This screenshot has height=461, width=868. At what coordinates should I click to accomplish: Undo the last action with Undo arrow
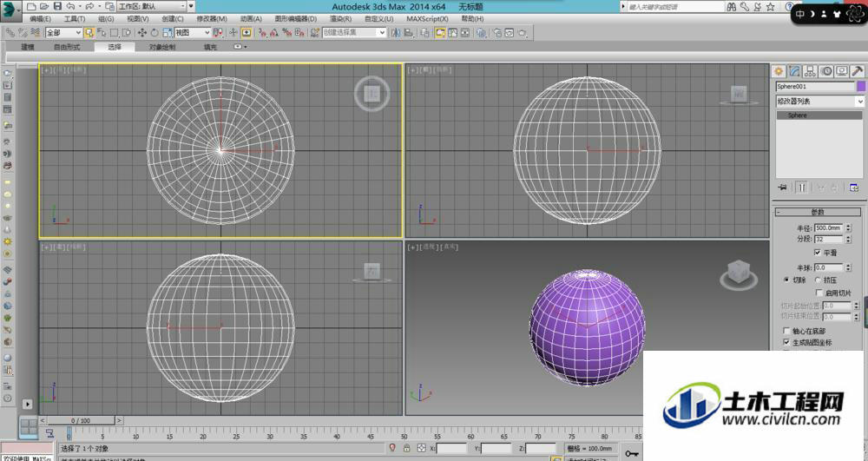coord(70,7)
